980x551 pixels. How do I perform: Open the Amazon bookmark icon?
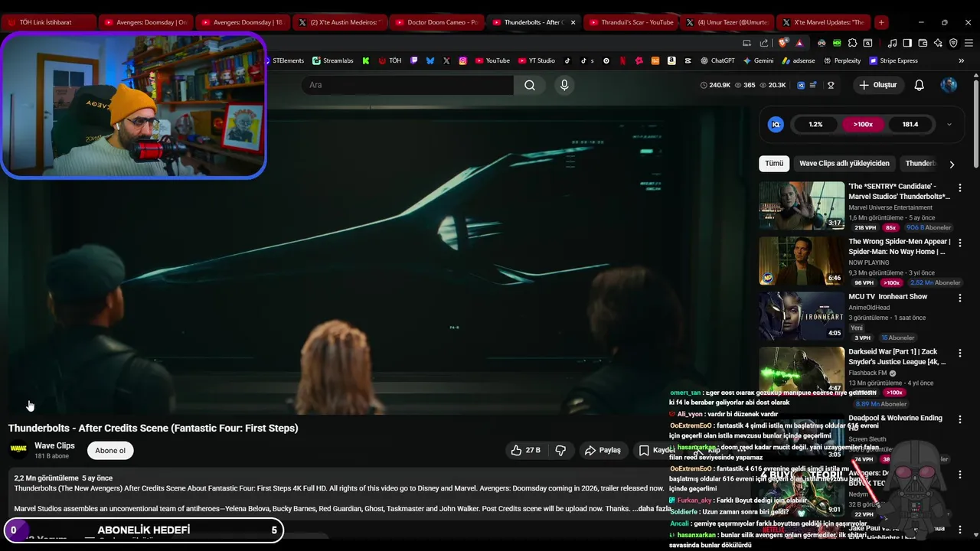671,60
